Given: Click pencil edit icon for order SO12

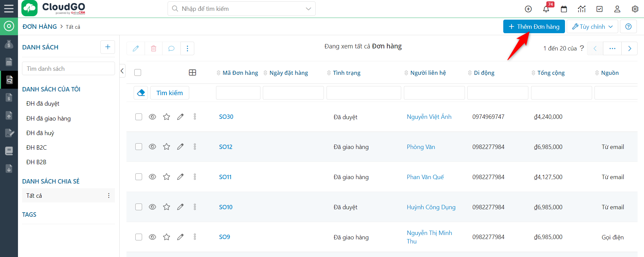Looking at the screenshot, I should [180, 147].
